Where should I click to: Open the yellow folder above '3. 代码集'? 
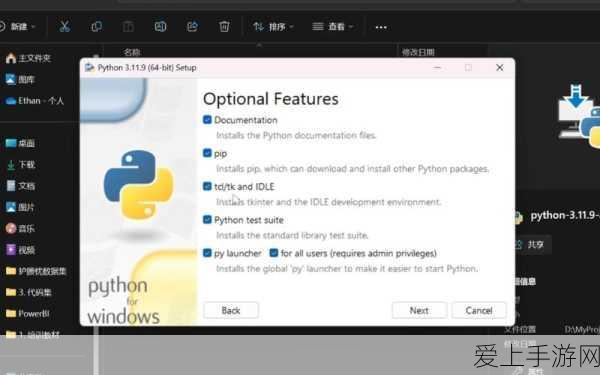36,271
